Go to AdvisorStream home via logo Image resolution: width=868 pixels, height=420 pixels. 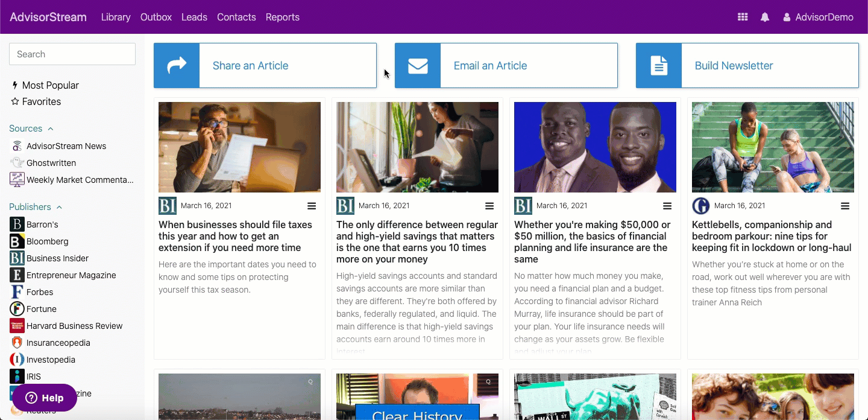48,17
